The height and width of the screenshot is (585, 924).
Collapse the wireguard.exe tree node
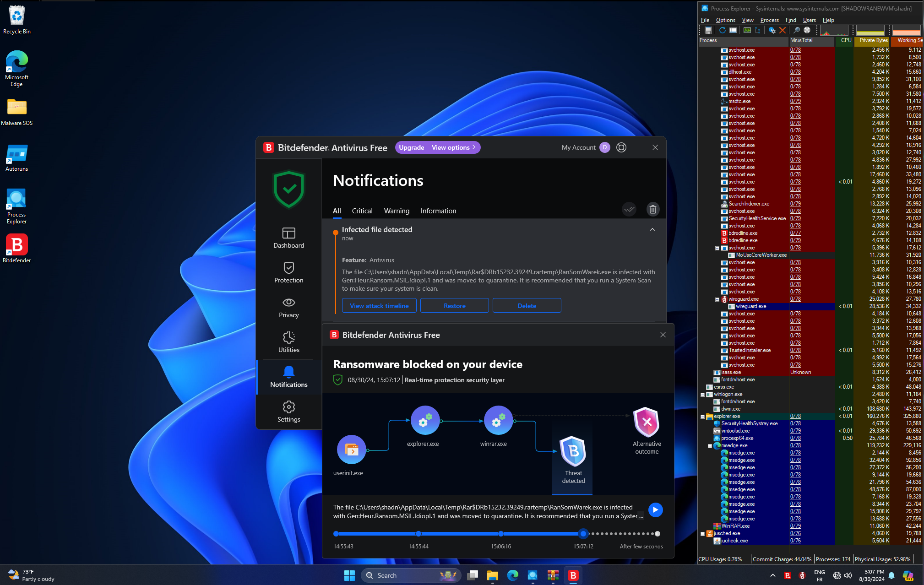(x=717, y=299)
